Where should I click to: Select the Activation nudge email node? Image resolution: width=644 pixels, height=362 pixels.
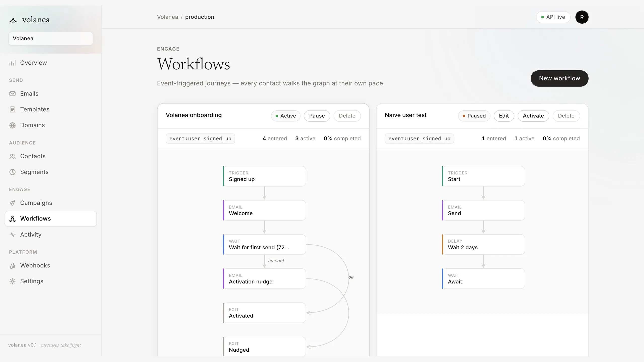coord(264,279)
